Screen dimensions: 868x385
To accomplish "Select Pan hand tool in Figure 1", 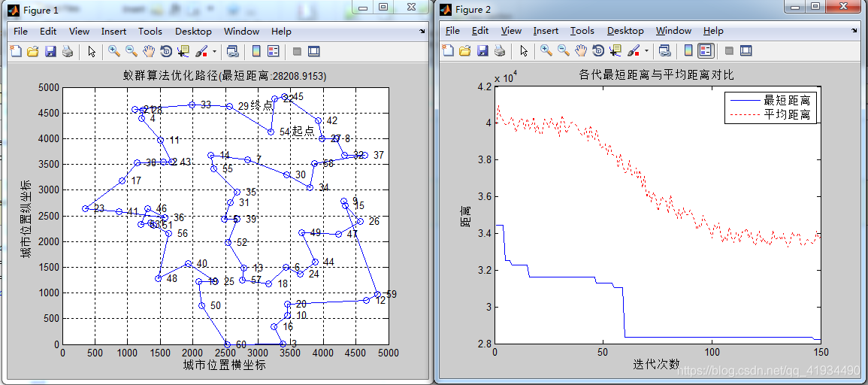I will (x=148, y=52).
